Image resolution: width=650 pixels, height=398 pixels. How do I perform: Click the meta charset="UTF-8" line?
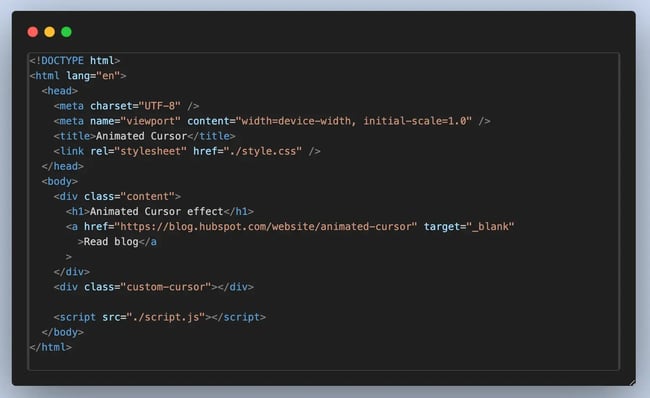[126, 106]
